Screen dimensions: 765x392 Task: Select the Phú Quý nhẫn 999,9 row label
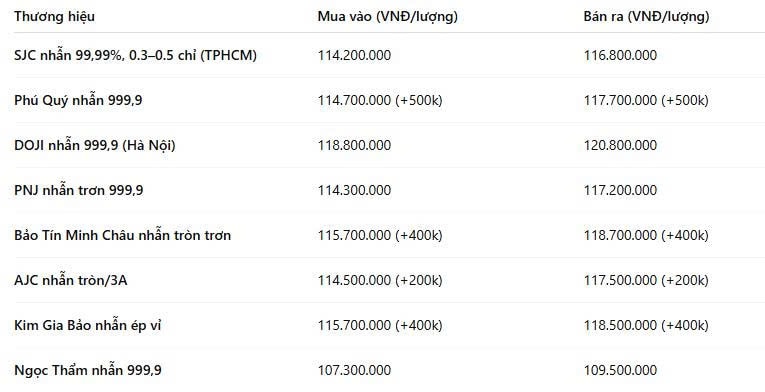(x=78, y=100)
